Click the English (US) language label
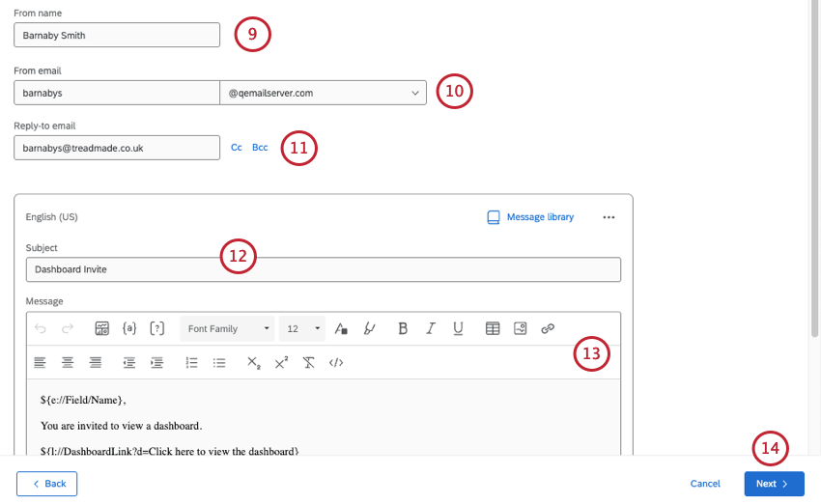Viewport: 821px width, 504px height. (52, 217)
